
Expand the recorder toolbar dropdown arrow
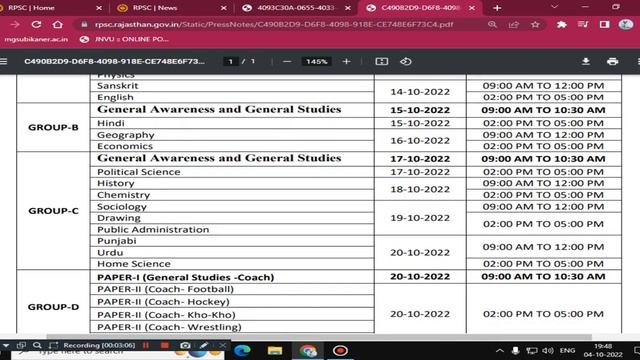pyautogui.click(x=6, y=345)
